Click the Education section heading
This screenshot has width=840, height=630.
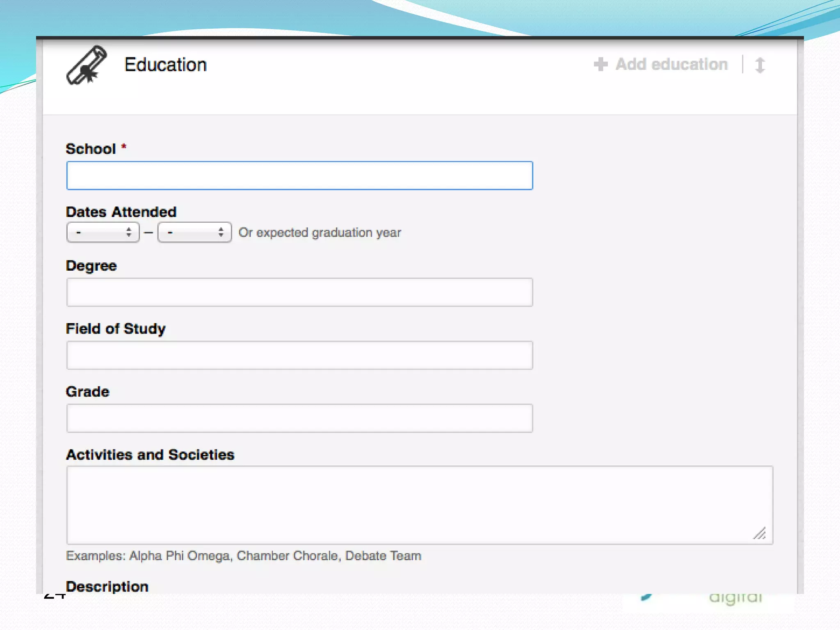pyautogui.click(x=166, y=65)
